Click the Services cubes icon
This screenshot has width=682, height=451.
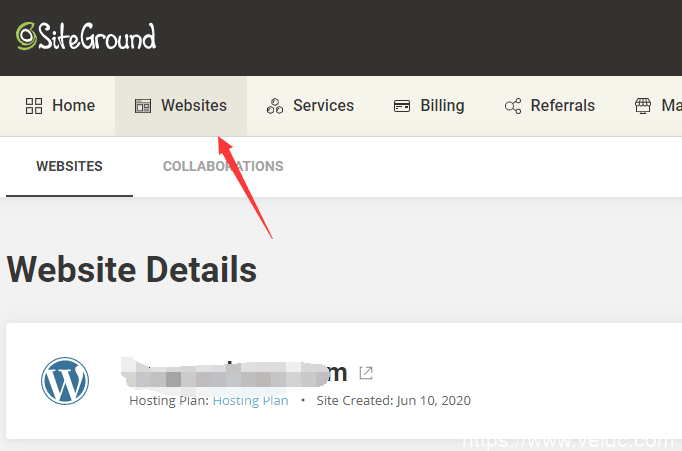275,106
